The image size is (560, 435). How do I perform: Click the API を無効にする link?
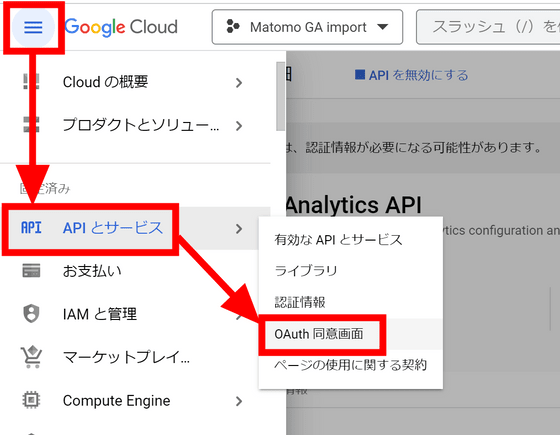click(411, 75)
